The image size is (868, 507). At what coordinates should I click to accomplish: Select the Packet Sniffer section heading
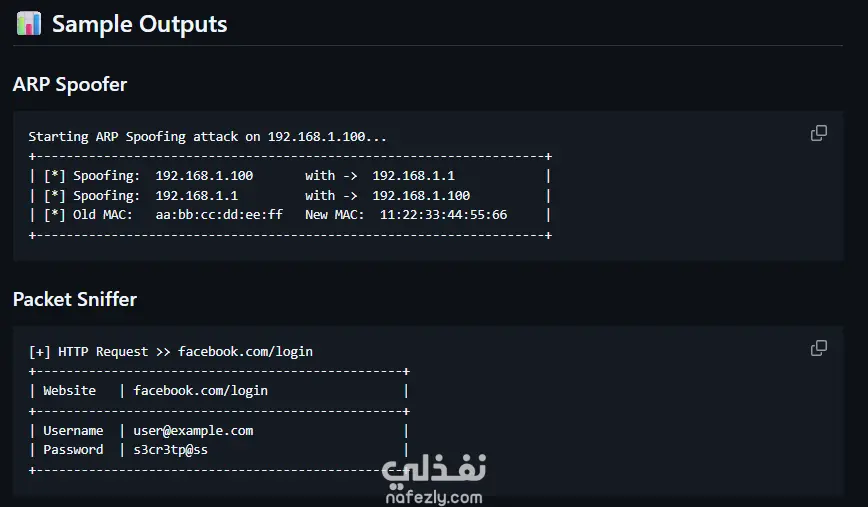(x=75, y=300)
